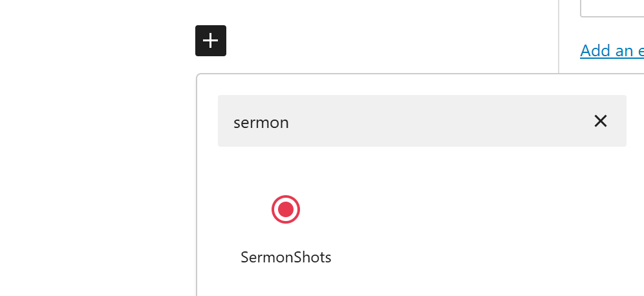This screenshot has width=644, height=296.
Task: Click the red circular record-style icon
Action: [x=286, y=209]
